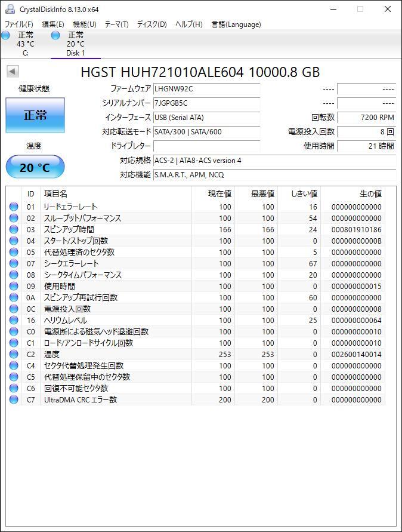Click the 対応規格 field ACS-2
This screenshot has width=402, height=532.
point(274,161)
